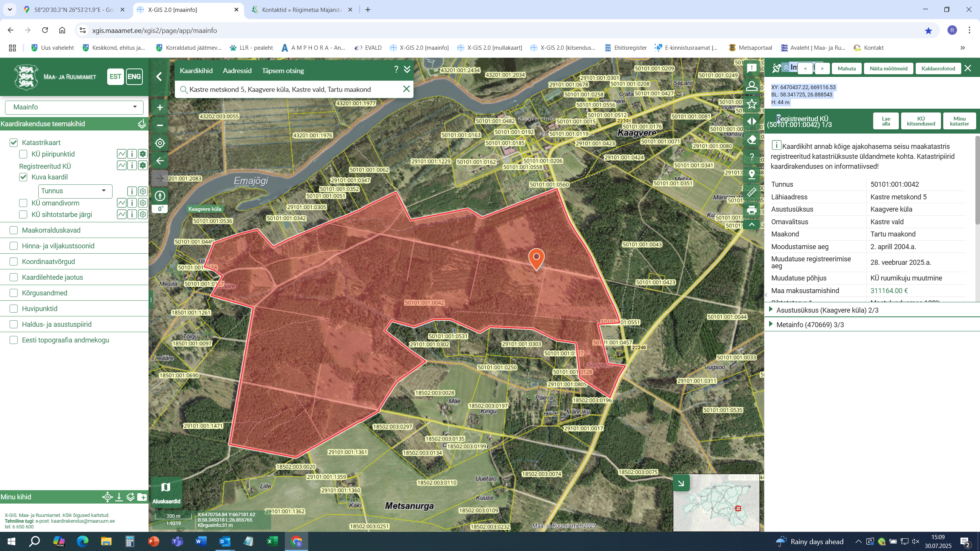
Task: Click the eraser clear tool icon
Action: coord(751,139)
